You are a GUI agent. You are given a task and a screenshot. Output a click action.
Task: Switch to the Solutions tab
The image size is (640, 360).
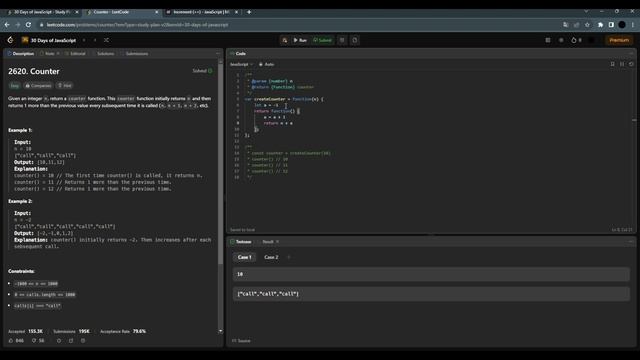coord(103,53)
